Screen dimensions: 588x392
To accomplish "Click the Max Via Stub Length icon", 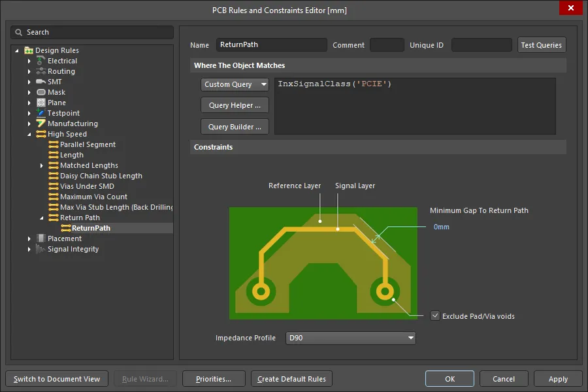I will 54,207.
